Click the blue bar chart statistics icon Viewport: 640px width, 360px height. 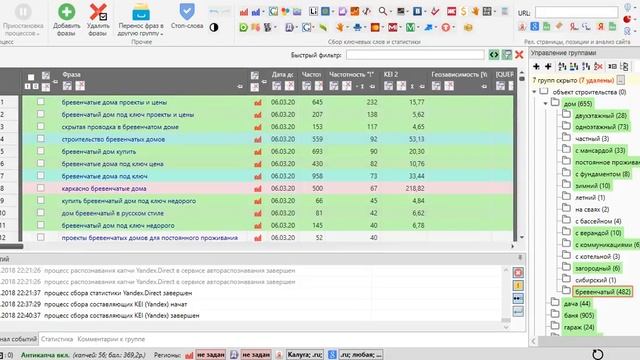256,11
